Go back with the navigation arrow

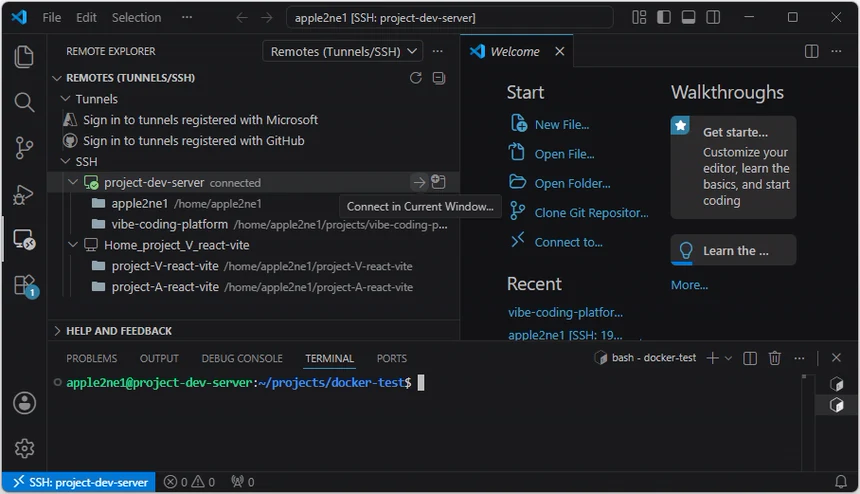click(242, 18)
